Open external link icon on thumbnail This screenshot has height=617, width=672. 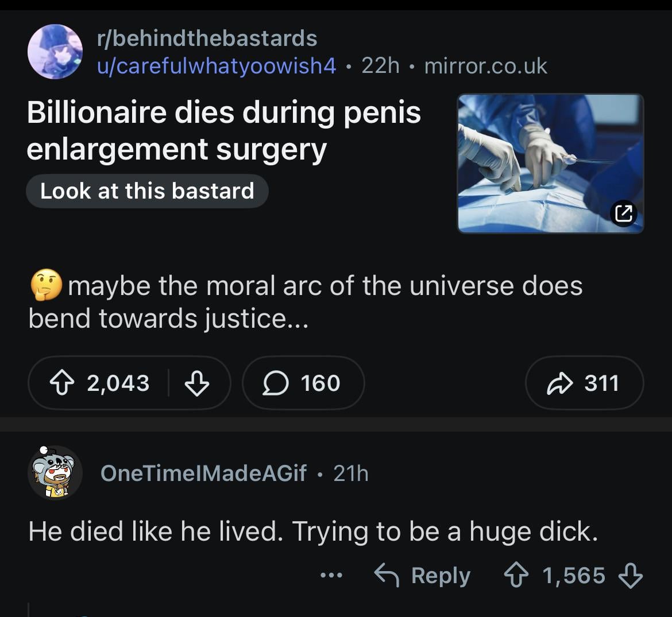[623, 214]
